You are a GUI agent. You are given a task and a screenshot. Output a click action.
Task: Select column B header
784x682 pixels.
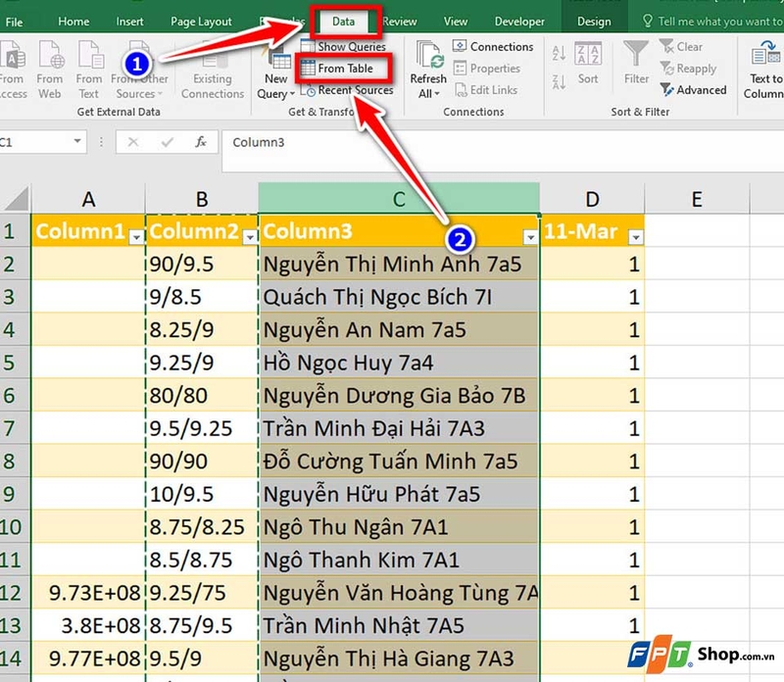(201, 198)
